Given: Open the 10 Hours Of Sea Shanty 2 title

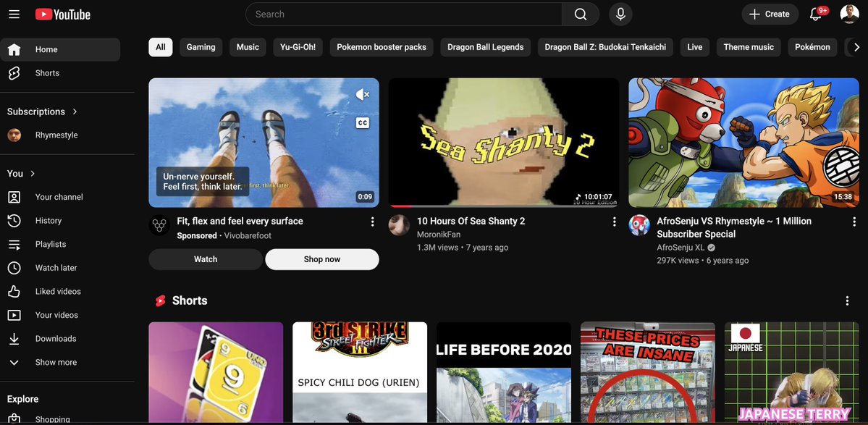Looking at the screenshot, I should pos(471,222).
